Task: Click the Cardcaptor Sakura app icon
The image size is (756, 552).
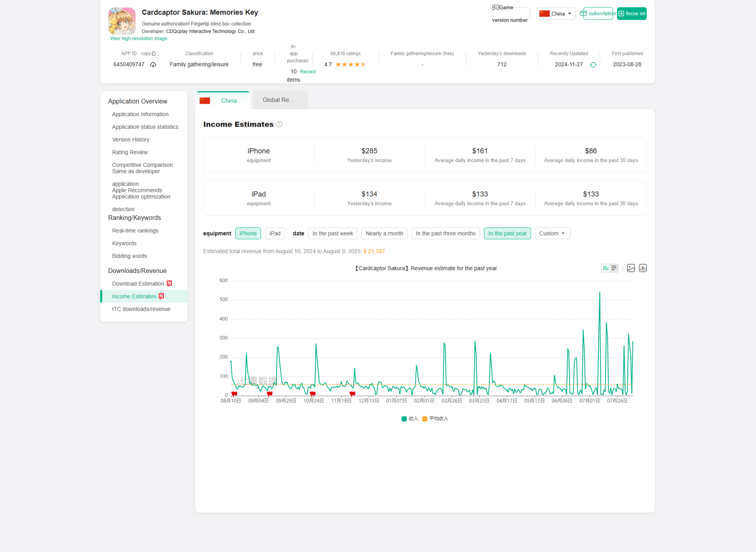Action: click(122, 21)
